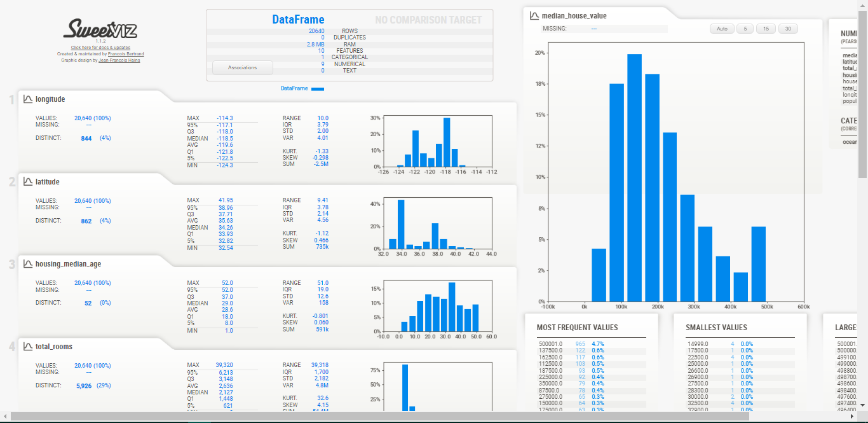Click the horizontal scrollbar left arrow

pos(5,417)
